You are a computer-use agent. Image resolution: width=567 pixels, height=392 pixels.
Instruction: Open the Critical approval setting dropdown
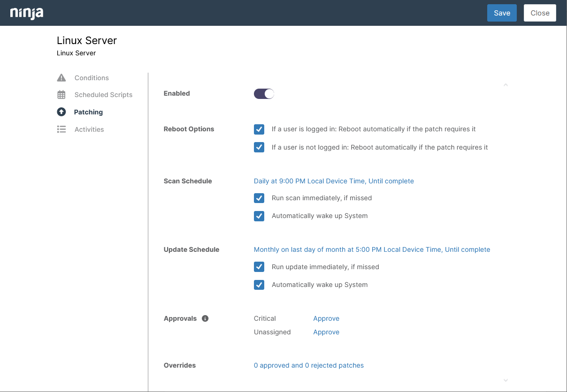point(326,318)
